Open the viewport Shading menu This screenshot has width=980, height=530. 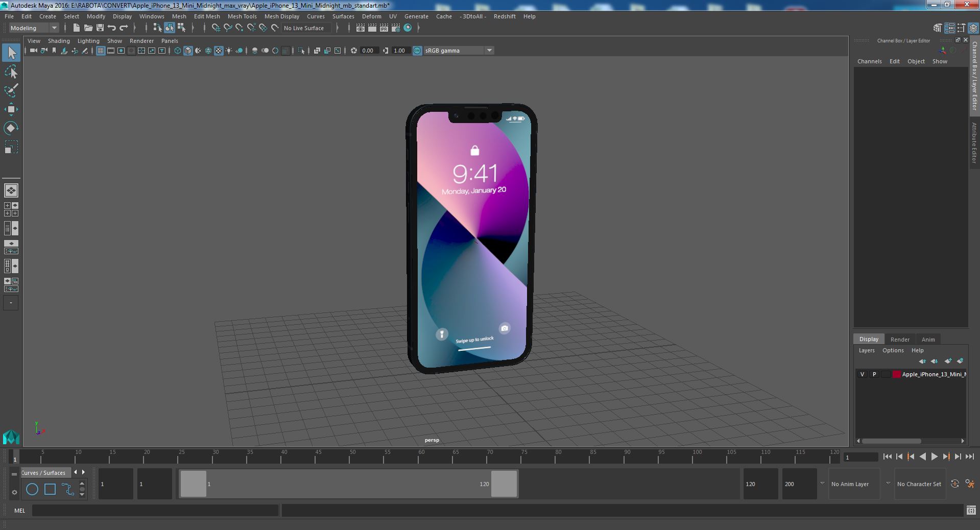coord(59,41)
